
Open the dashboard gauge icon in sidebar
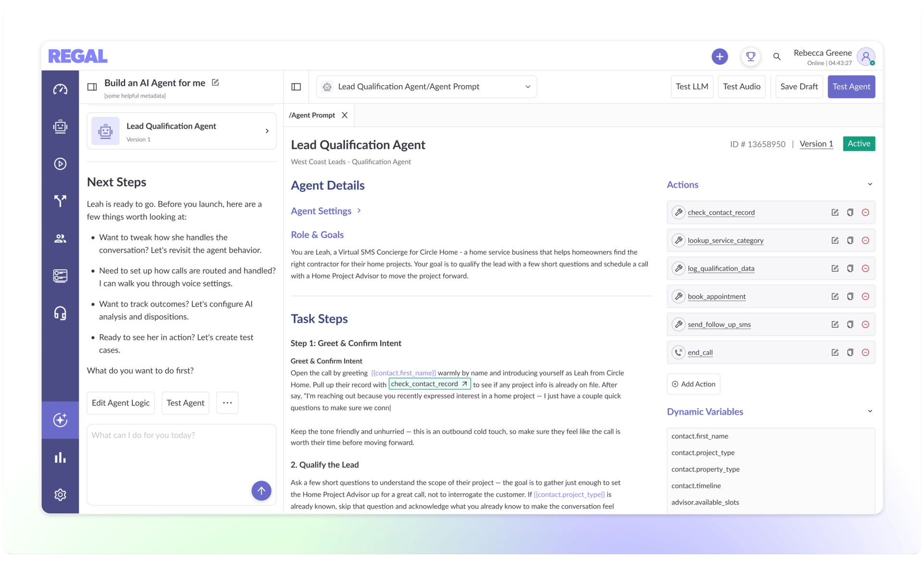click(x=60, y=89)
